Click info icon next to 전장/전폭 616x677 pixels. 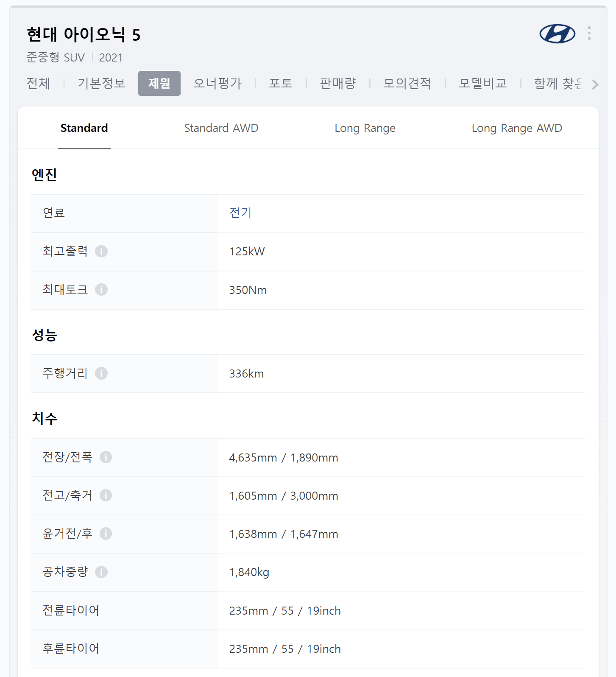[106, 457]
